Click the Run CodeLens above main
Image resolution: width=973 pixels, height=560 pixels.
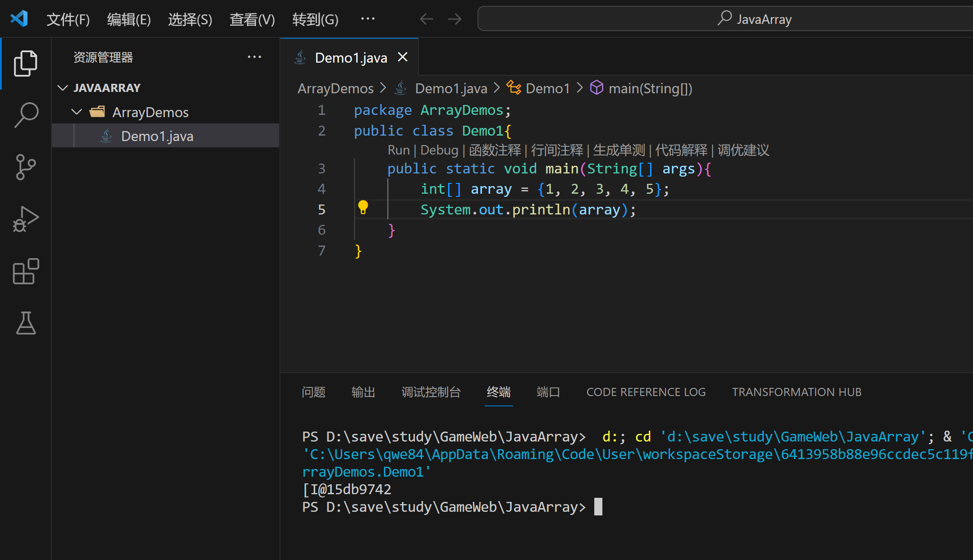click(399, 150)
